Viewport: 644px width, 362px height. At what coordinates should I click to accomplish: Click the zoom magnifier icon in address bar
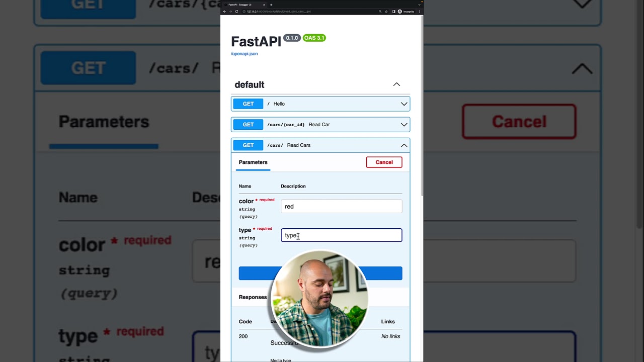(380, 11)
